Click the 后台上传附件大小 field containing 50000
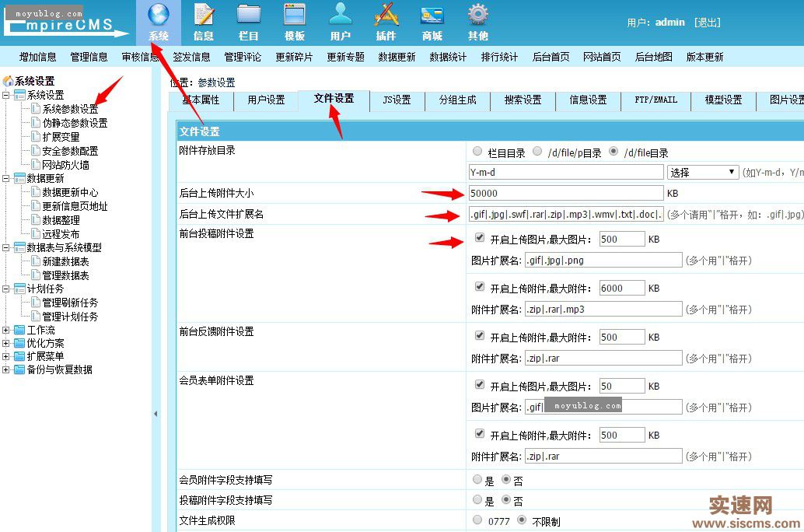Screen dimensions: 804x532 pyautogui.click(x=566, y=193)
